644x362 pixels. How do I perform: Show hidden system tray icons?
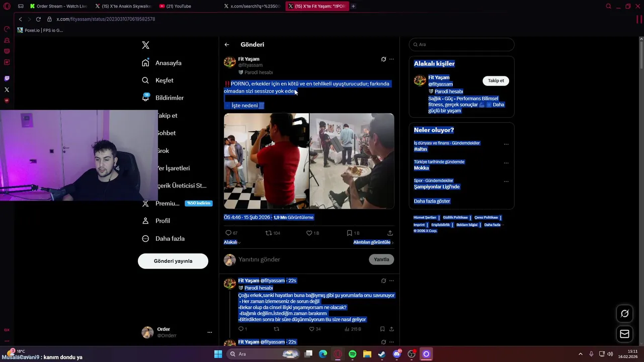tap(580, 354)
